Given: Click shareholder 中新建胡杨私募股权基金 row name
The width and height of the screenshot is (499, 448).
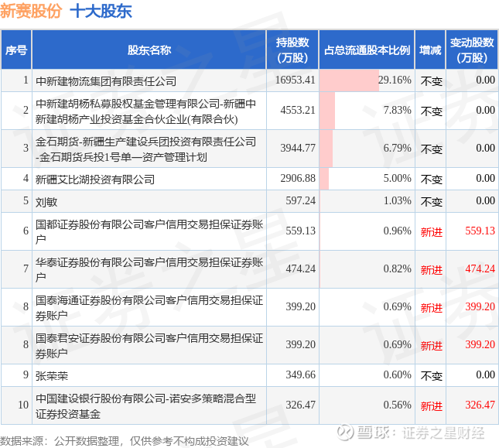Looking at the screenshot, I should (x=145, y=111).
